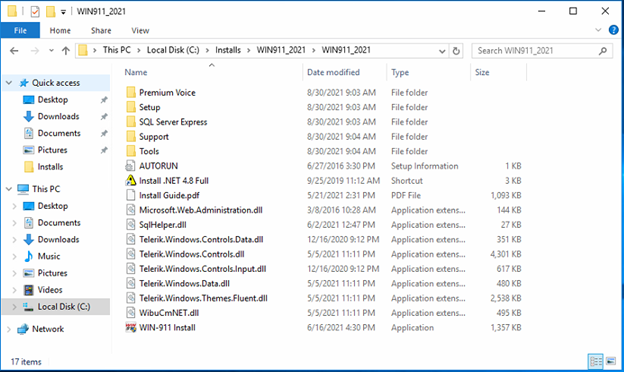Select Downloads under Quick access
The width and height of the screenshot is (624, 372).
click(58, 116)
